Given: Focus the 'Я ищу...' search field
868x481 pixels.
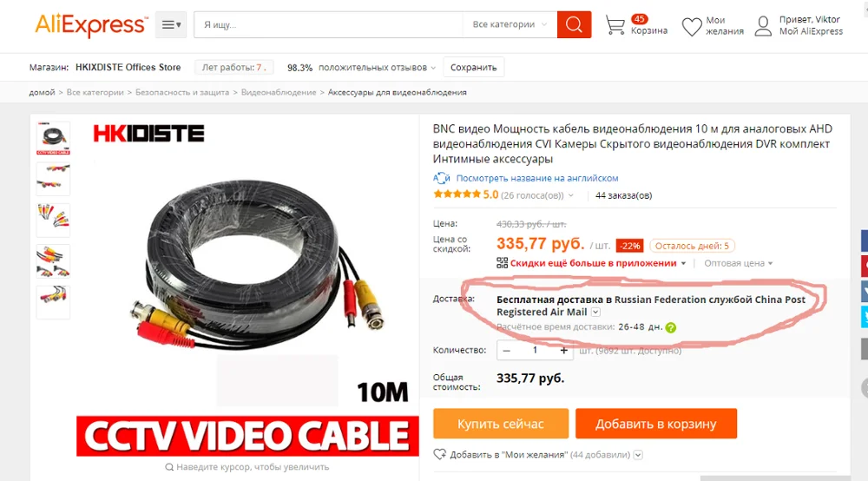Looking at the screenshot, I should 328,25.
